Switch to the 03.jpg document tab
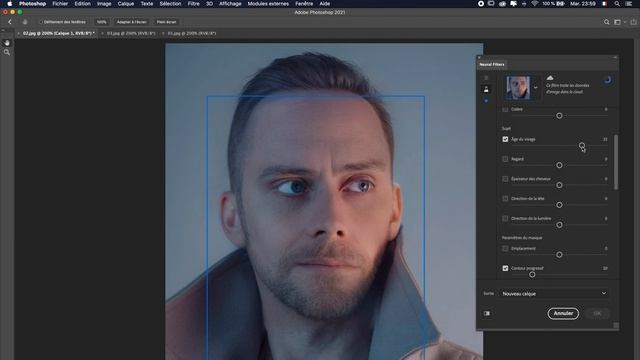This screenshot has height=360, width=640. pos(131,33)
